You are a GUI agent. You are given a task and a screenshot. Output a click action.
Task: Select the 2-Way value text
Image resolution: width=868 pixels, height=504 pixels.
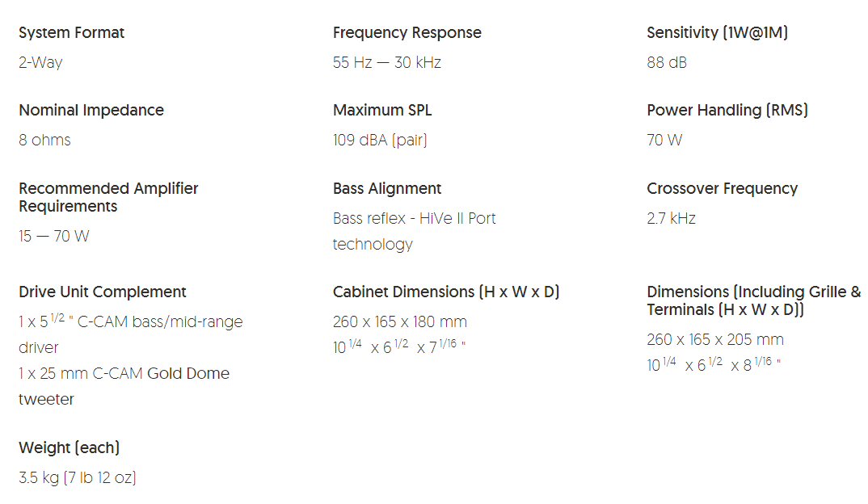[x=40, y=62]
